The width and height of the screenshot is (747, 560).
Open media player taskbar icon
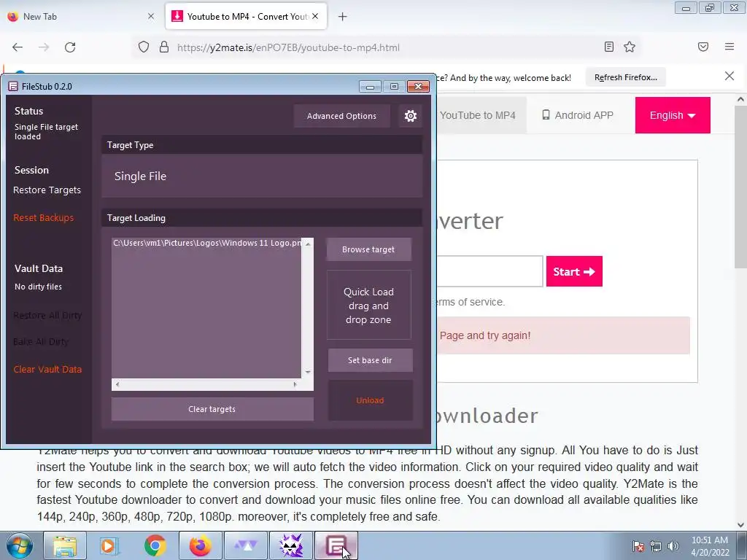coord(109,545)
